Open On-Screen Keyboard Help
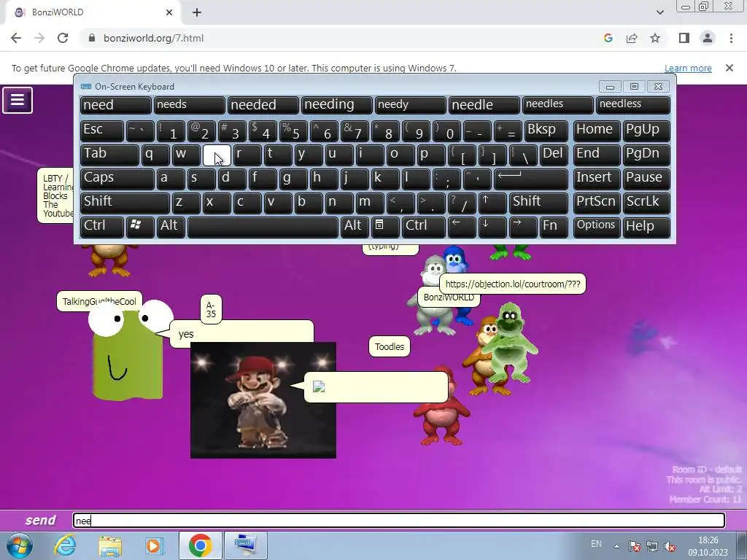The image size is (747, 560). pyautogui.click(x=646, y=227)
